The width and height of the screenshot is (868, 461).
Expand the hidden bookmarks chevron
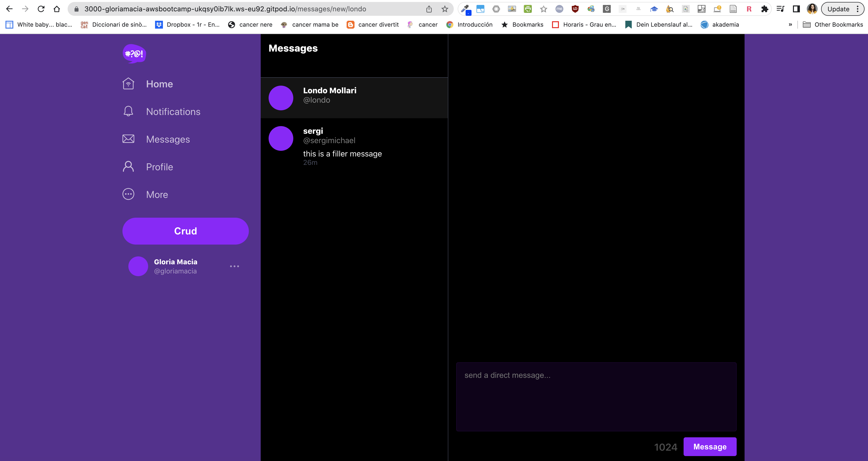click(790, 24)
